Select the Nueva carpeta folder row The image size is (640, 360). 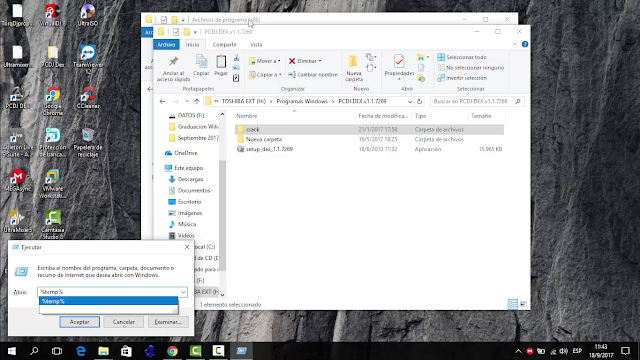[x=369, y=139]
